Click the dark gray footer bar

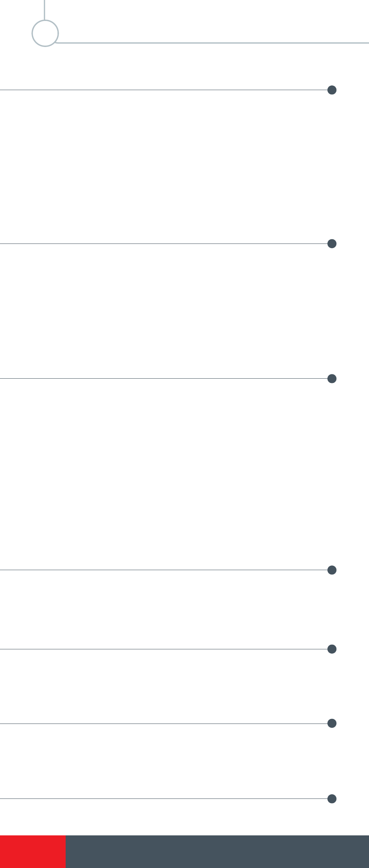click(x=218, y=851)
